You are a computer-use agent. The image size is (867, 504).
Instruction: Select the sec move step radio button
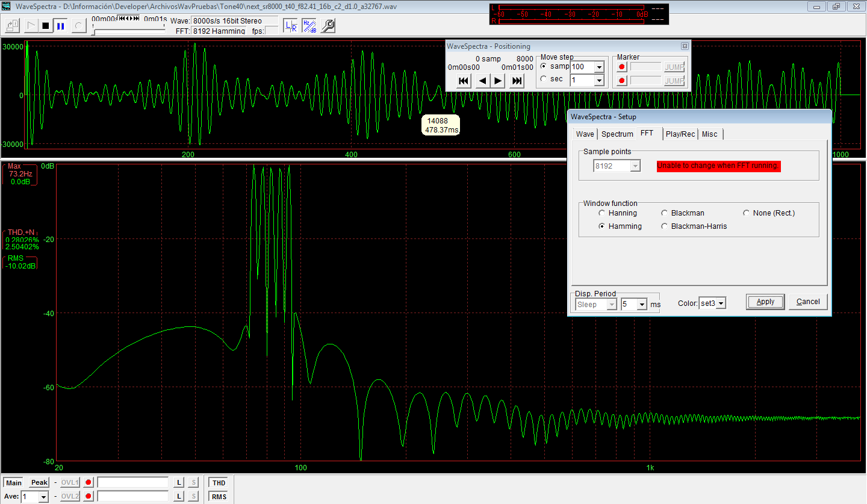pyautogui.click(x=544, y=79)
